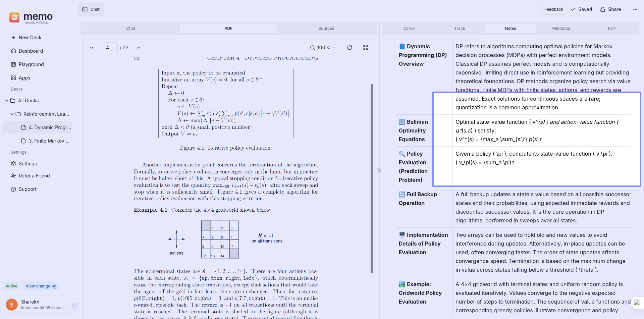
Task: Collapse the Reinforcement Learning deck folder
Action: pos(12,114)
